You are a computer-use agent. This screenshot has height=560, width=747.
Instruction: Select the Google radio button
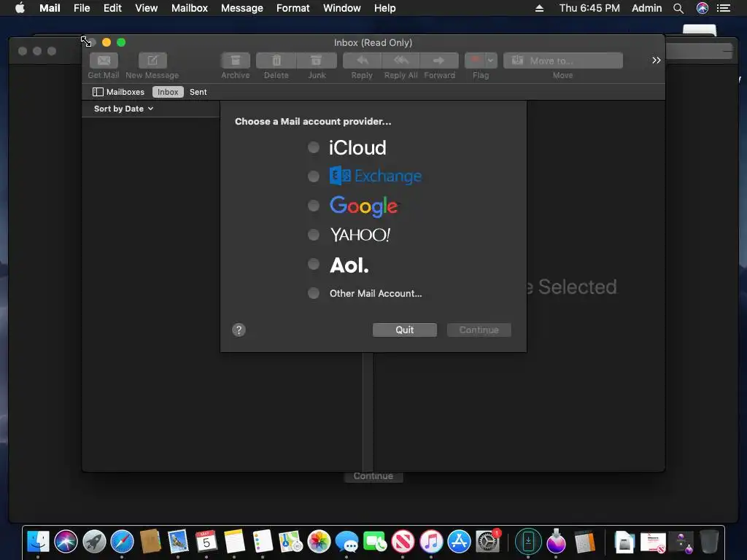(x=314, y=205)
